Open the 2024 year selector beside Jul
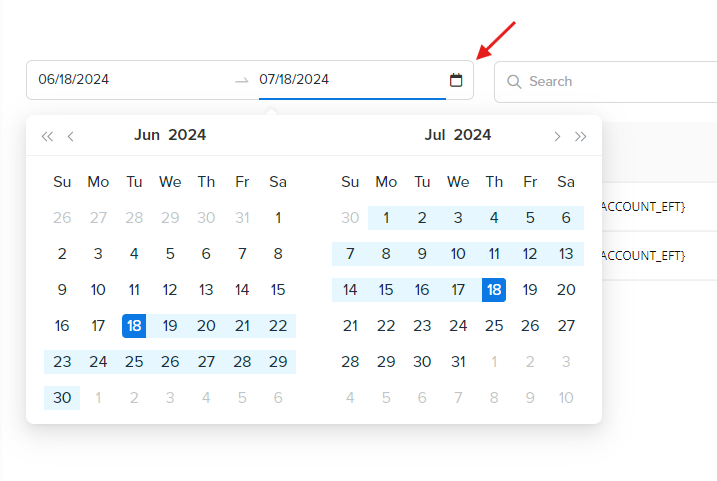The width and height of the screenshot is (717, 481). click(x=472, y=135)
